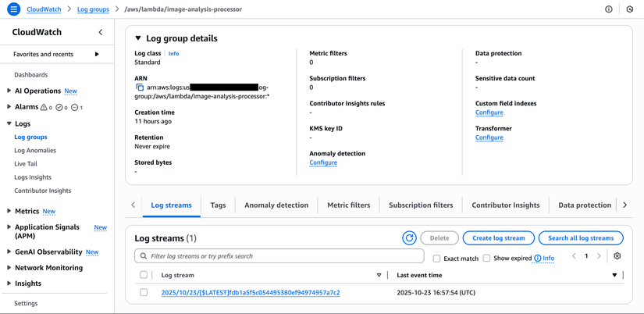The image size is (644, 314).
Task: Enable the Exact match checkbox
Action: coord(437,258)
